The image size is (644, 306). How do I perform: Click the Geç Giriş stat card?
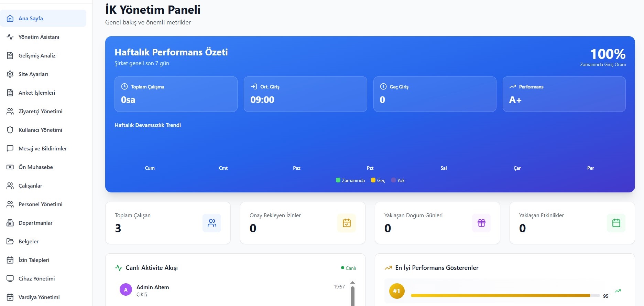[435, 94]
